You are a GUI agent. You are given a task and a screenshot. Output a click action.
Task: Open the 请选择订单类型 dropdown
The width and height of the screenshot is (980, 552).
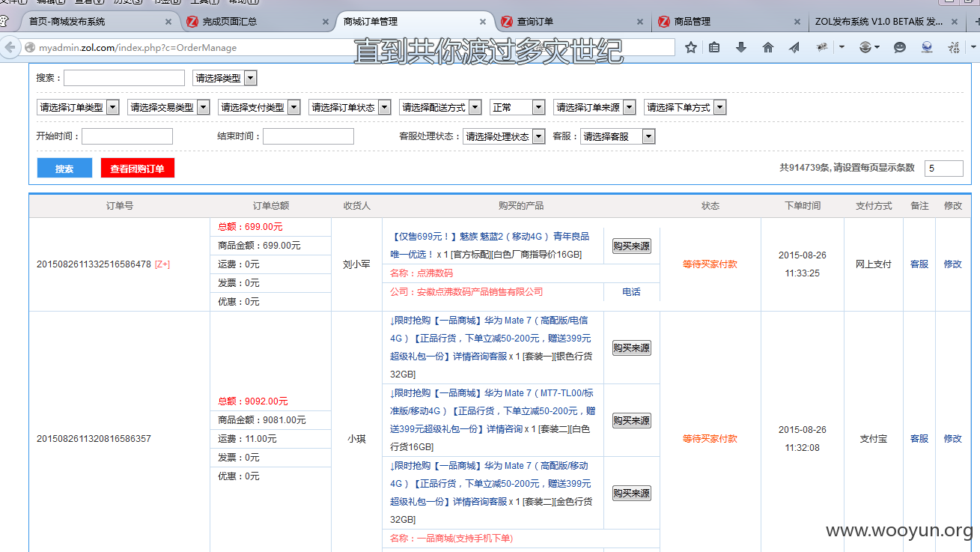pyautogui.click(x=78, y=107)
